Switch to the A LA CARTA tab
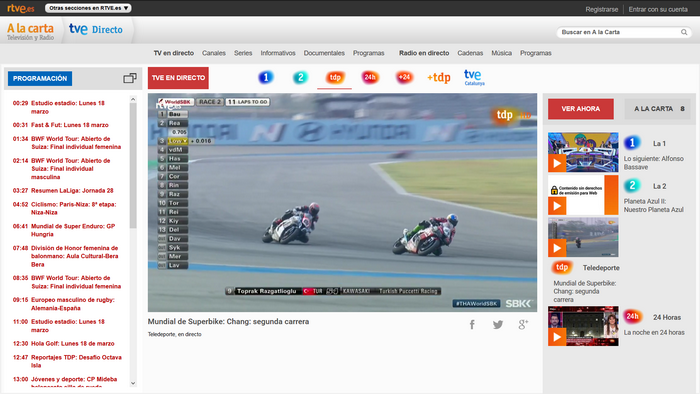The image size is (700, 394). tap(657, 109)
